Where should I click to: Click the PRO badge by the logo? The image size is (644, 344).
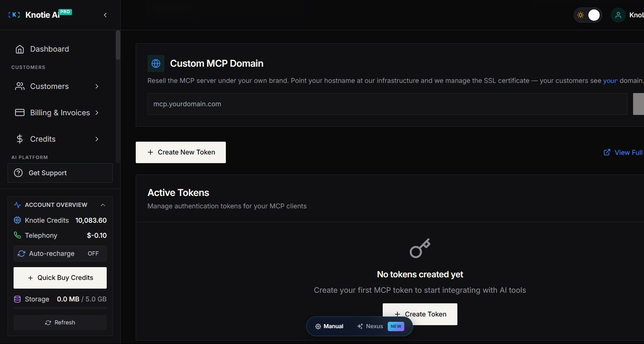click(65, 12)
